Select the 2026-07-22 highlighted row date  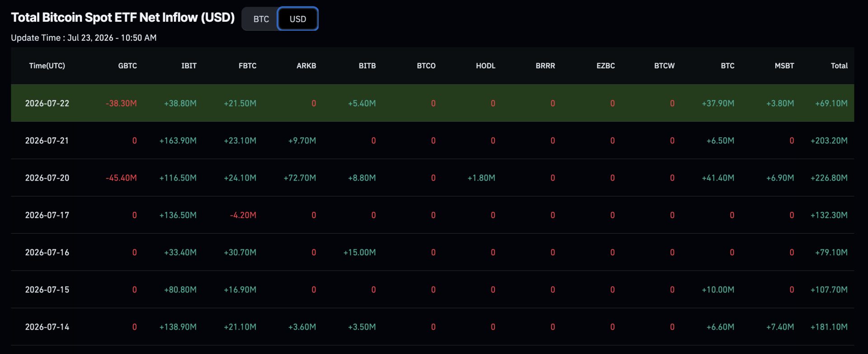[47, 103]
